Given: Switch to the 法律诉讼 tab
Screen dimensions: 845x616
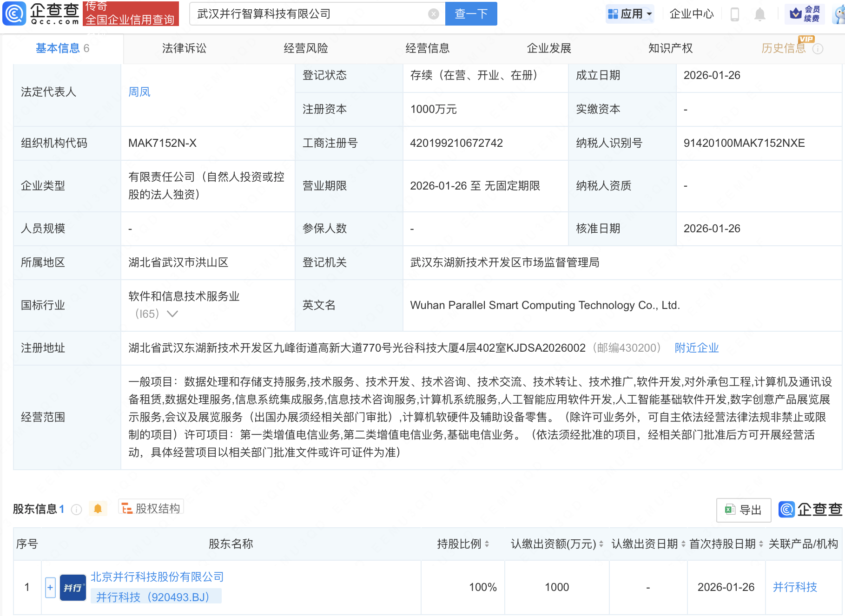Looking at the screenshot, I should (184, 48).
